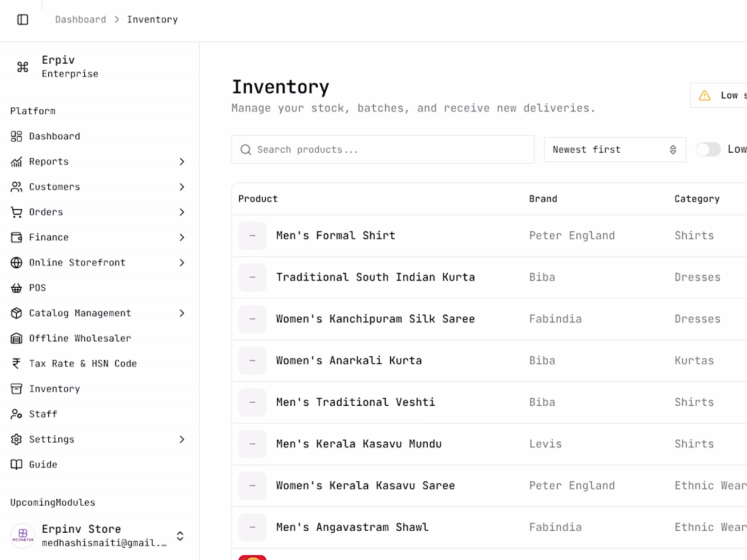
Task: Click Levis brand cell
Action: [545, 444]
